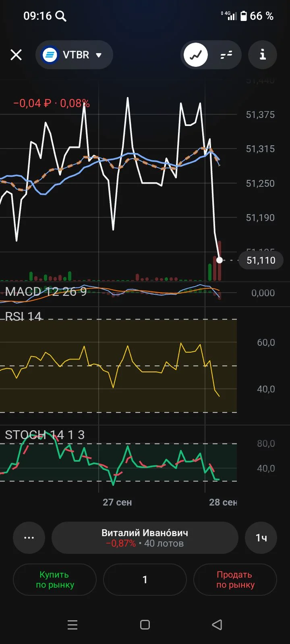Tap the 4G signal indicator
290x644 pixels.
click(228, 16)
